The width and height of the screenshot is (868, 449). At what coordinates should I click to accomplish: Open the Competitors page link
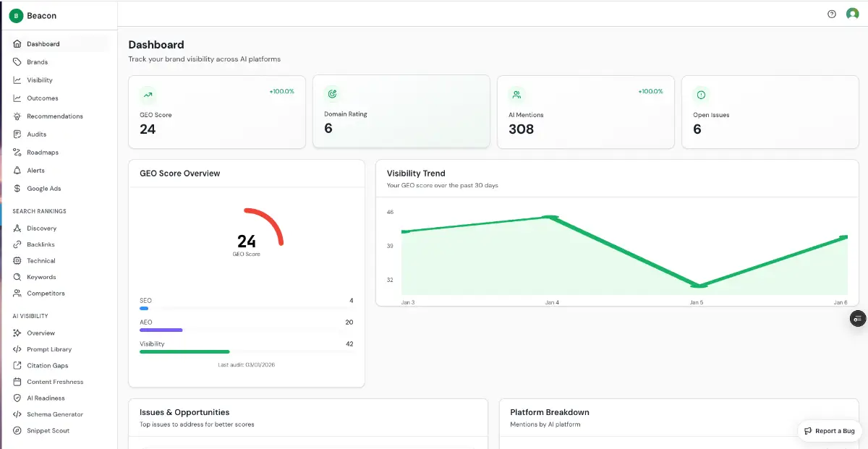tap(46, 294)
